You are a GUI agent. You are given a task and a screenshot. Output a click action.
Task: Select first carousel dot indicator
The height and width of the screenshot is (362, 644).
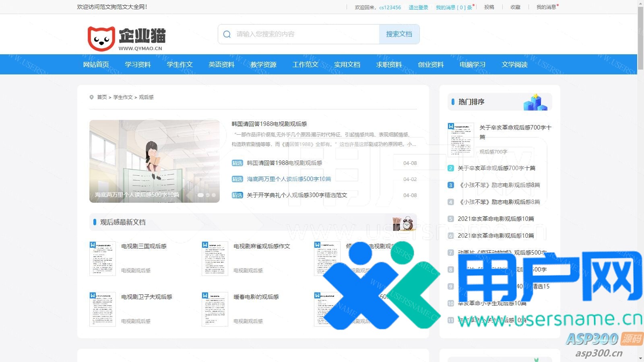(x=200, y=195)
